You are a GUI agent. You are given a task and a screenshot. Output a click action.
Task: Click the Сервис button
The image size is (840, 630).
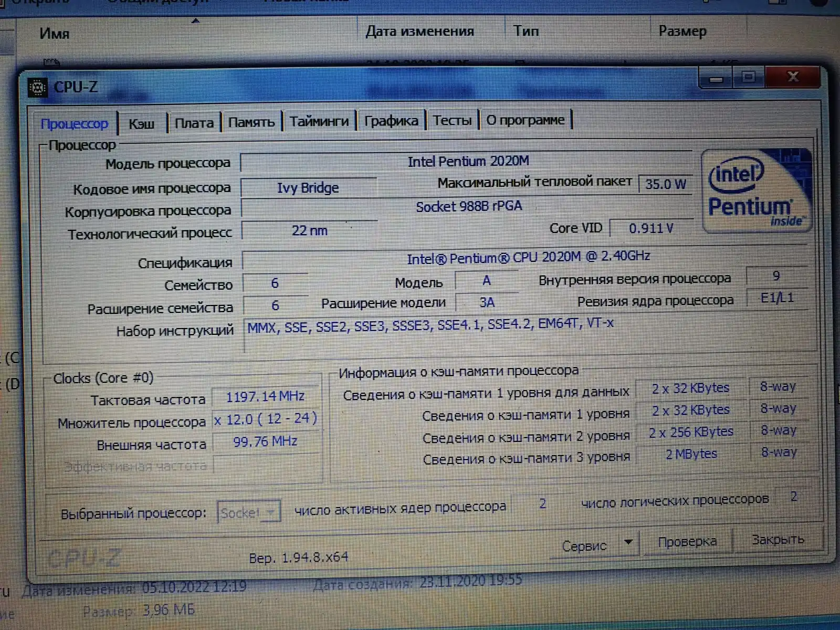(x=584, y=546)
